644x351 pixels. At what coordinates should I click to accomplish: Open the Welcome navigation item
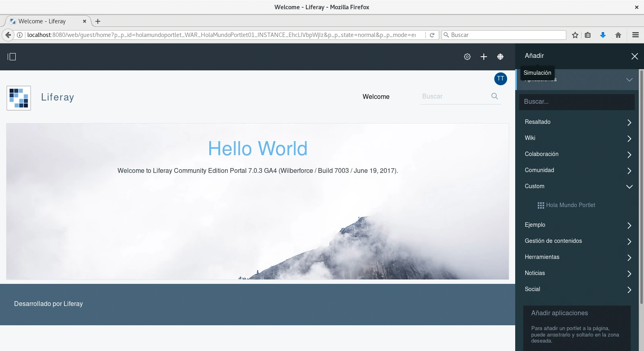(x=376, y=96)
